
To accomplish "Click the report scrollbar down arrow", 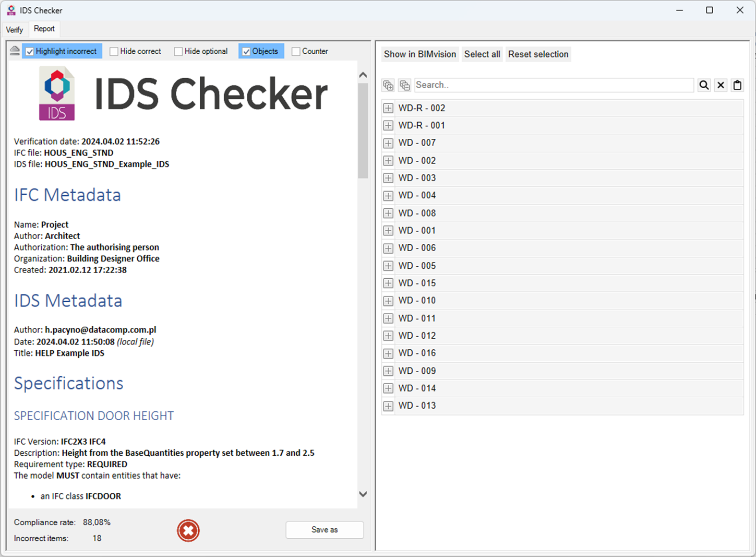I will click(363, 494).
